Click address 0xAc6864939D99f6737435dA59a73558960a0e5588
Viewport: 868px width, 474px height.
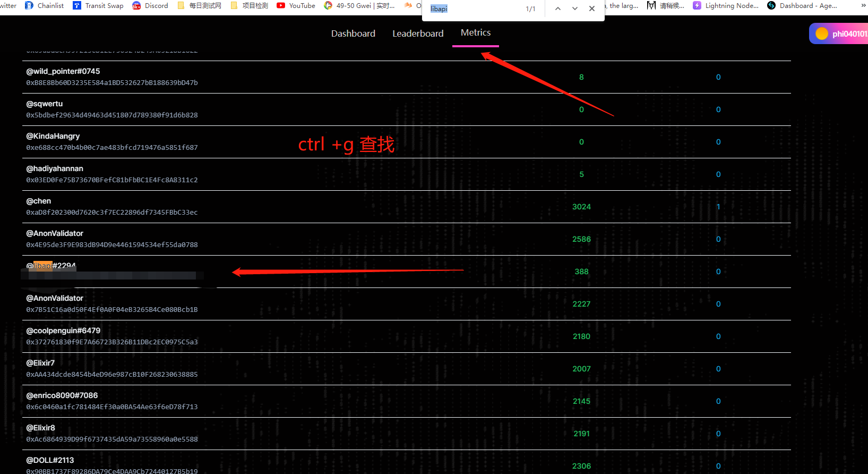112,439
